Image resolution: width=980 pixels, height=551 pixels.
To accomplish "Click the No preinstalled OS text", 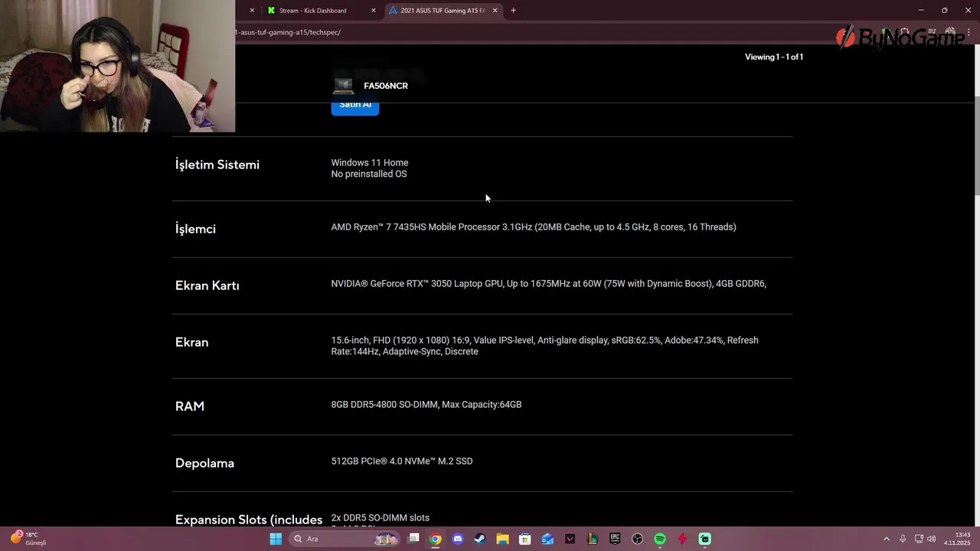I will coord(369,174).
